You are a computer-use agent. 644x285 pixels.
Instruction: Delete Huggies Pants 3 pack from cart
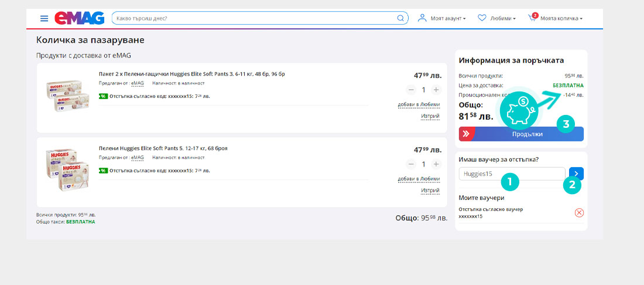[x=430, y=116]
